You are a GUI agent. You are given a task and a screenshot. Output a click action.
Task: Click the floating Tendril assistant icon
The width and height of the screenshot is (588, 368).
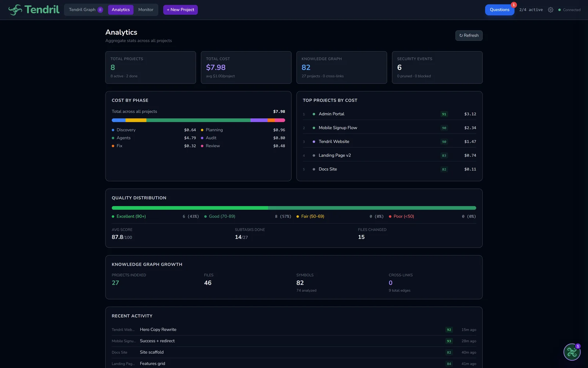coord(572,352)
